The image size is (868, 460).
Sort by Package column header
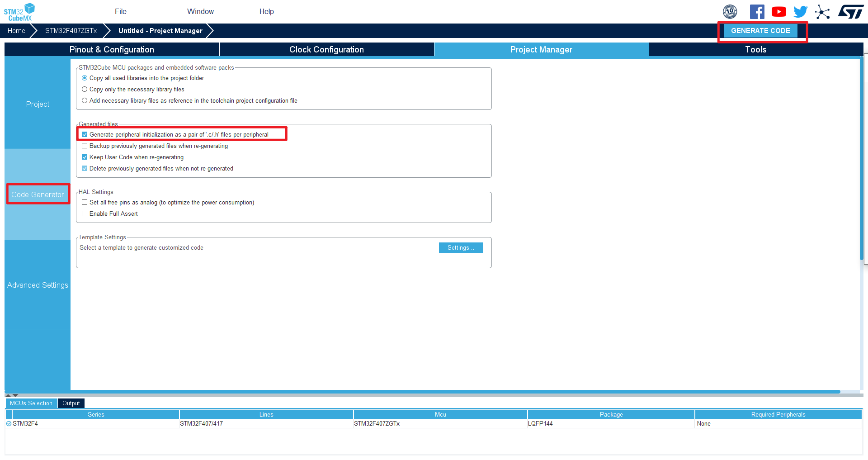pos(611,415)
